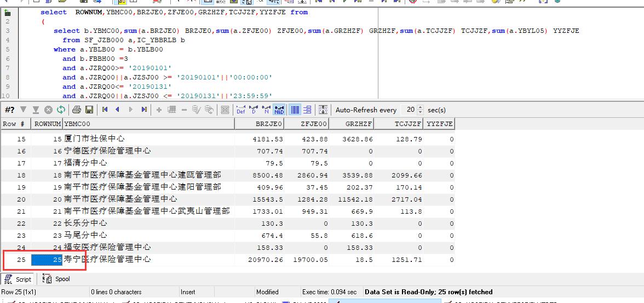Click the TCJJZF value 2099.66
644x303 pixels.
click(406, 175)
